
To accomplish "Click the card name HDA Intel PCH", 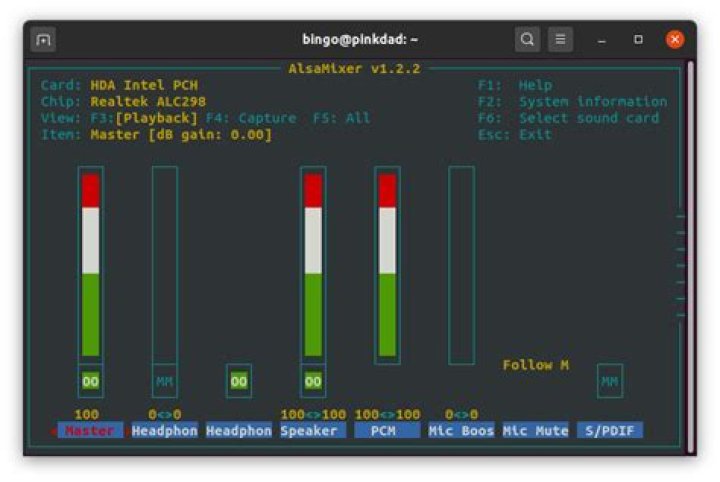I will tap(144, 85).
